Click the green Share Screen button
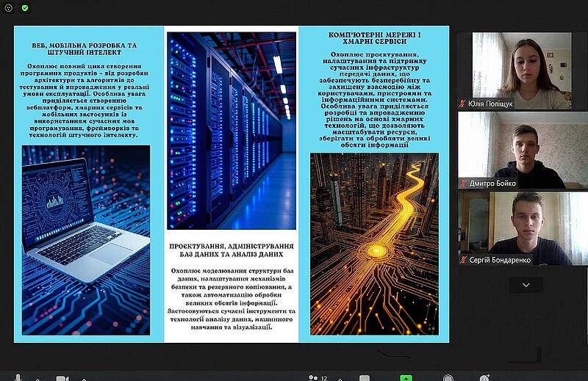588x381 pixels. pos(406,378)
